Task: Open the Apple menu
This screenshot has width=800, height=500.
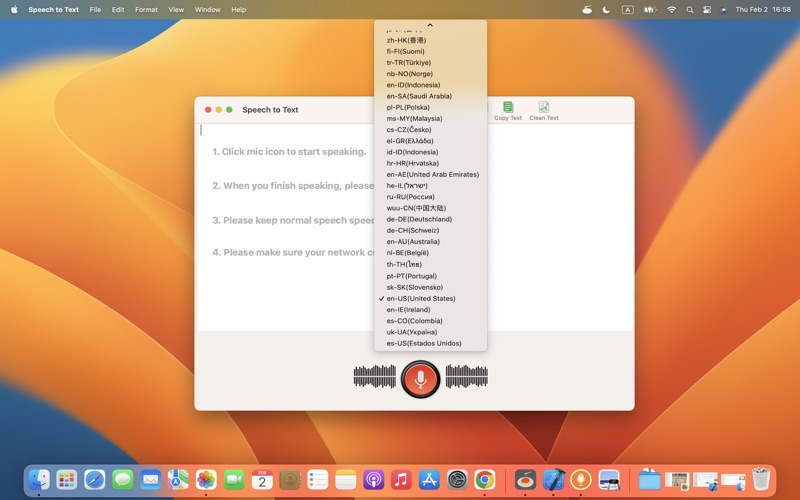Action: (14, 10)
